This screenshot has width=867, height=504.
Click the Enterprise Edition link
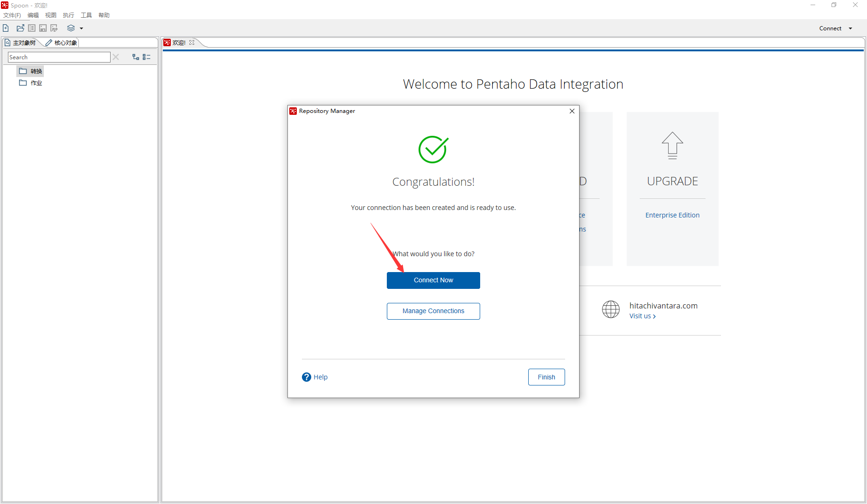coord(672,215)
